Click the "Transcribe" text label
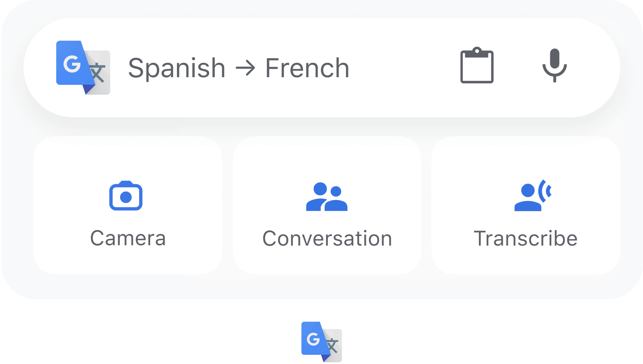The height and width of the screenshot is (364, 643). [526, 238]
